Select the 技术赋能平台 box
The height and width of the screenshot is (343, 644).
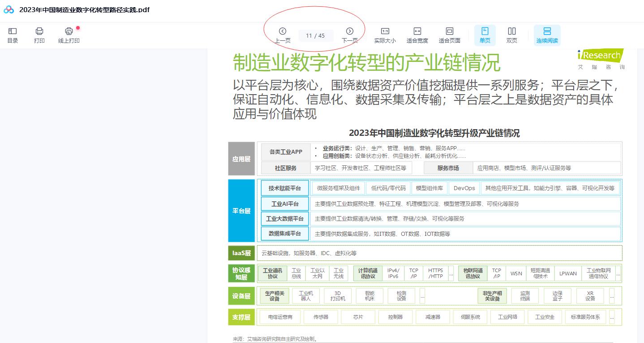[285, 188]
